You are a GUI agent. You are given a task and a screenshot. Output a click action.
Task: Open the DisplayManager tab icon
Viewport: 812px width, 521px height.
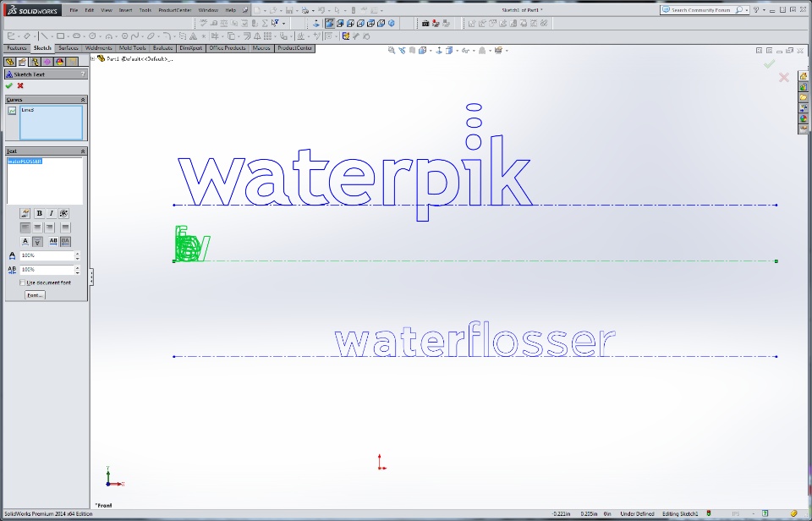tap(59, 62)
